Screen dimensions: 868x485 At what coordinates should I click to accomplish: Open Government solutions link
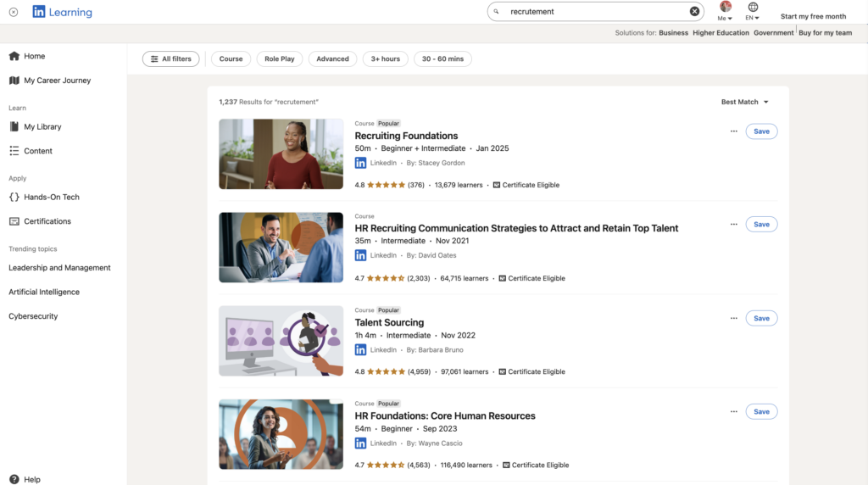point(773,33)
